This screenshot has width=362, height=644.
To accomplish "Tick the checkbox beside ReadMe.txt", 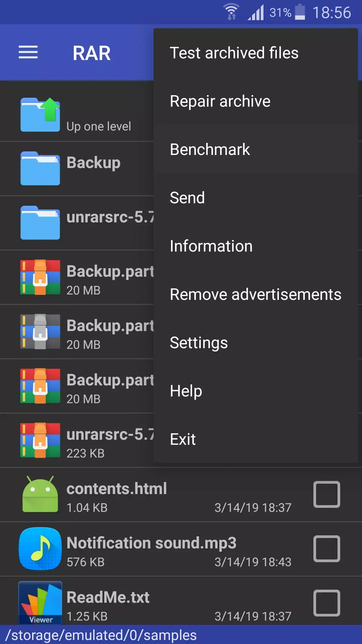I will tap(326, 603).
